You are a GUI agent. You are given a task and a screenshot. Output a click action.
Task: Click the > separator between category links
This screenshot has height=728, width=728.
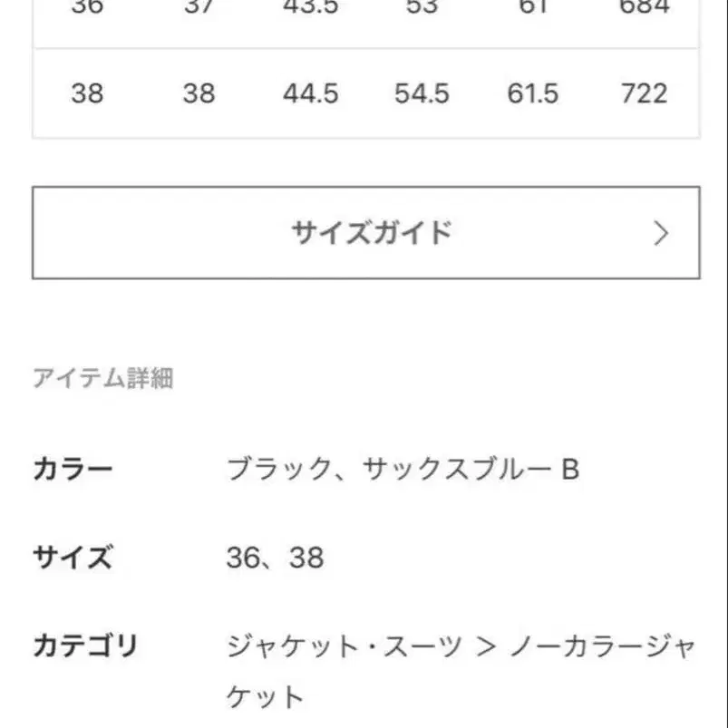pyautogui.click(x=486, y=647)
